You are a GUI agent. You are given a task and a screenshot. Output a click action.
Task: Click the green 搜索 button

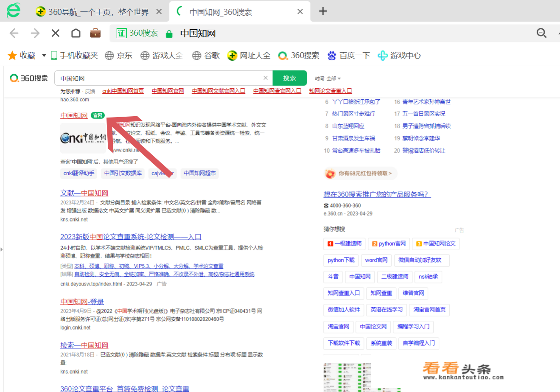pos(290,78)
